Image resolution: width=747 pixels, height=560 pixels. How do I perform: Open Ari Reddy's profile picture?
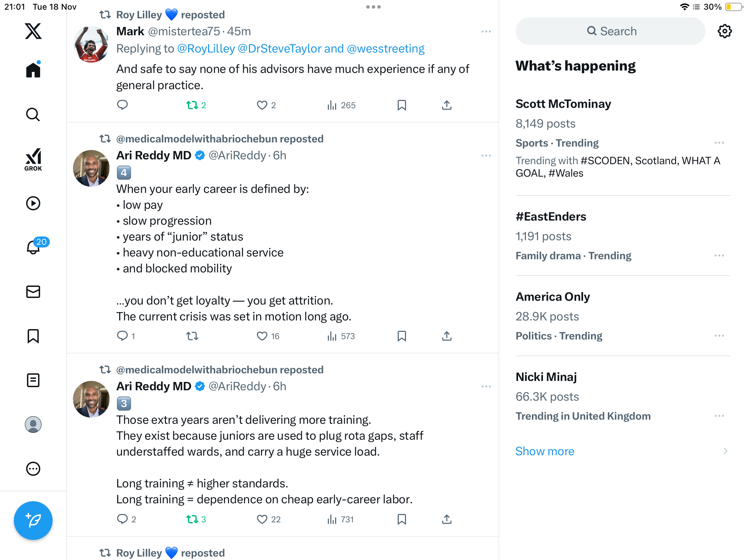coord(91,168)
